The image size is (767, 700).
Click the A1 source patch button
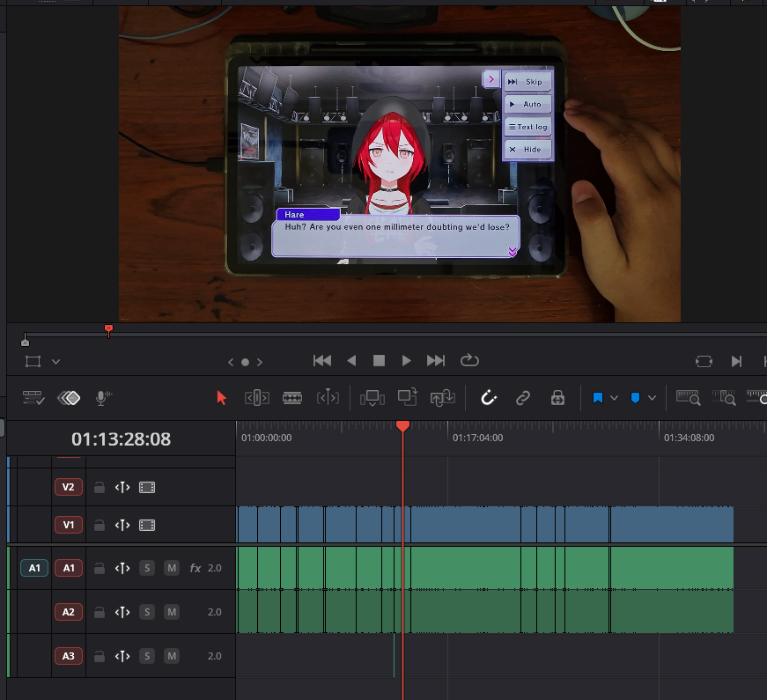tap(34, 568)
